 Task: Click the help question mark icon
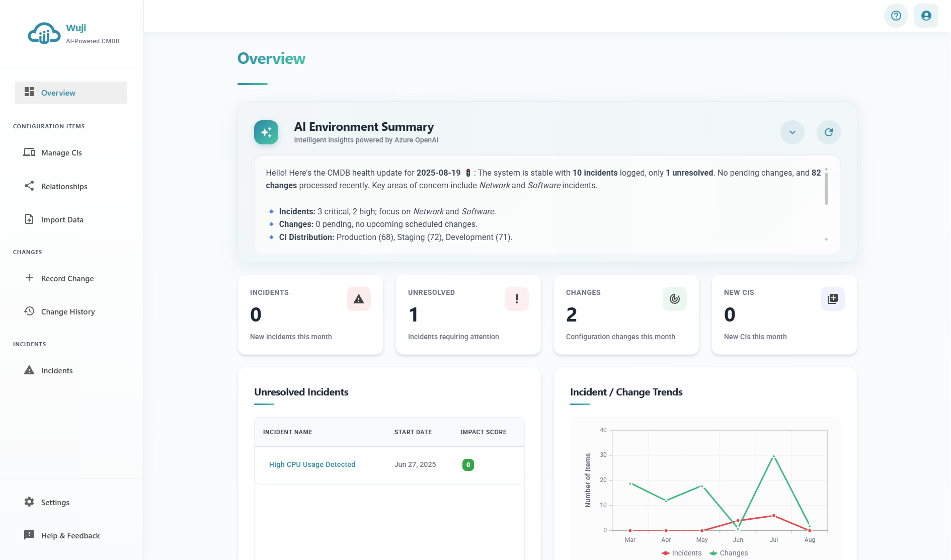coord(896,16)
